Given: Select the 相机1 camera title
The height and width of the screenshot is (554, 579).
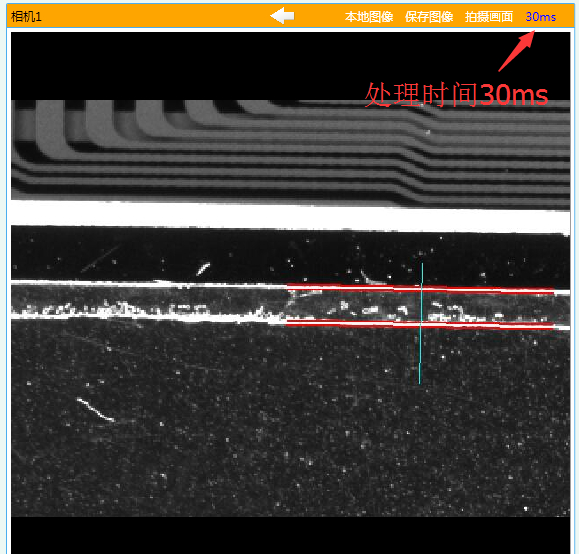Looking at the screenshot, I should point(26,17).
